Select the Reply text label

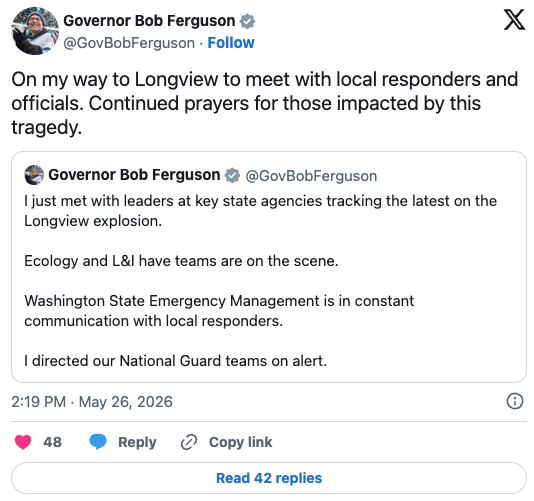(137, 442)
